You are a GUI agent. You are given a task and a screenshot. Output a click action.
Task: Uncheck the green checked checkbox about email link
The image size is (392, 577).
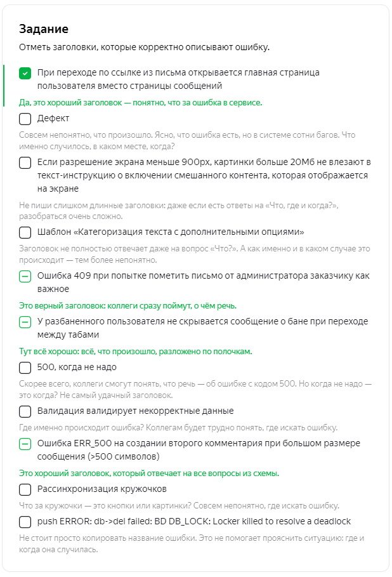click(25, 73)
